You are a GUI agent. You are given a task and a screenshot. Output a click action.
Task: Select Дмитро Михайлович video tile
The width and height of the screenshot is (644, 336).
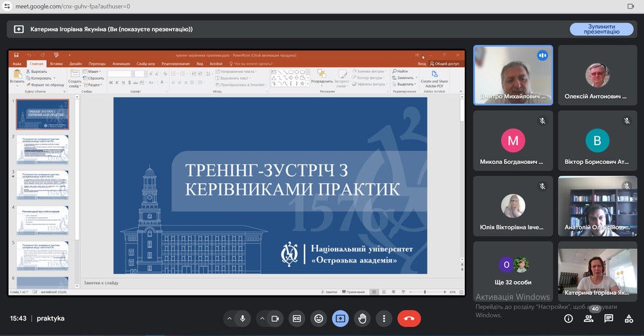(513, 75)
